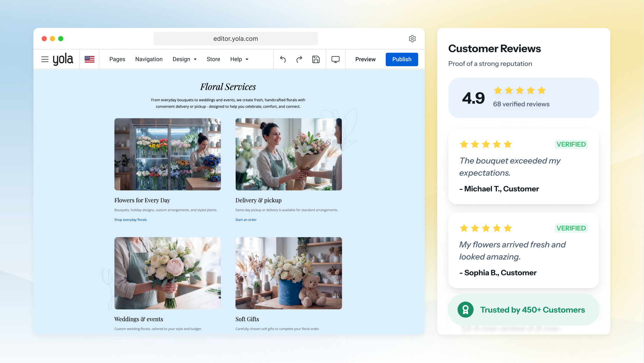Open settings gear in browser bar
Image resolution: width=644 pixels, height=363 pixels.
(x=412, y=39)
